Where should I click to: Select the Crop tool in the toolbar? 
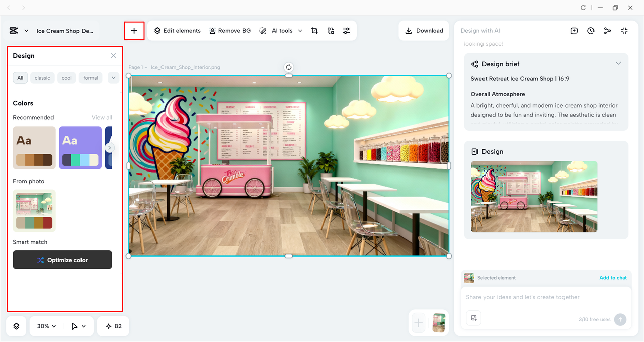click(314, 31)
